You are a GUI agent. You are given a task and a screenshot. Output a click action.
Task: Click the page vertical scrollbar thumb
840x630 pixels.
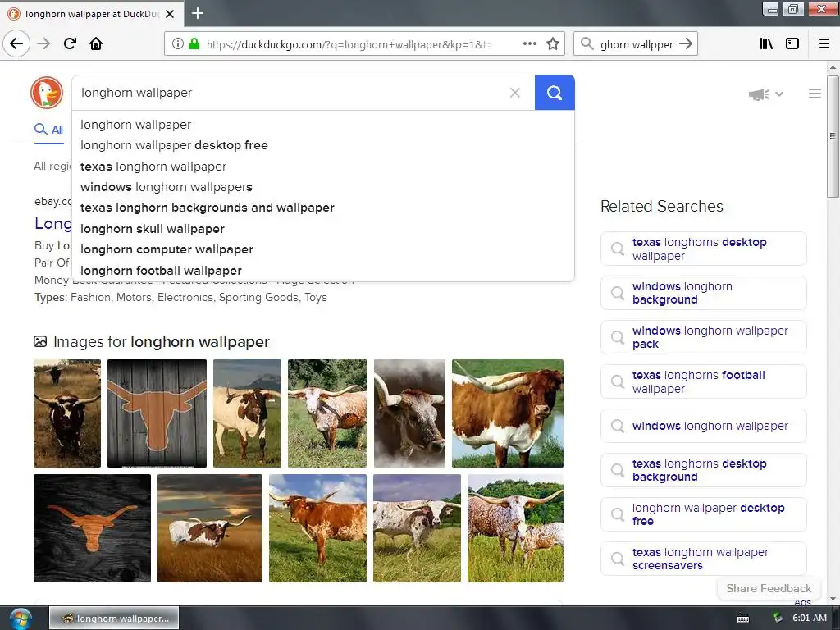[x=833, y=137]
